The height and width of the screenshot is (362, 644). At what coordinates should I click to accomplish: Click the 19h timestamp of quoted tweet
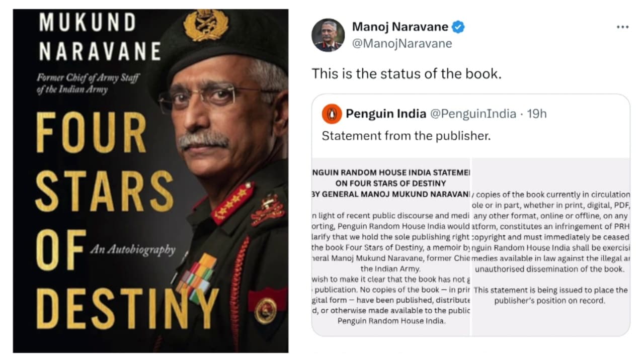pos(537,114)
